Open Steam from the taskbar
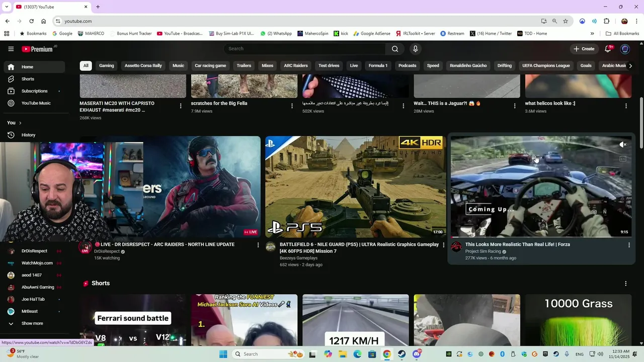Screen dimensions: 644x362 coord(401,354)
